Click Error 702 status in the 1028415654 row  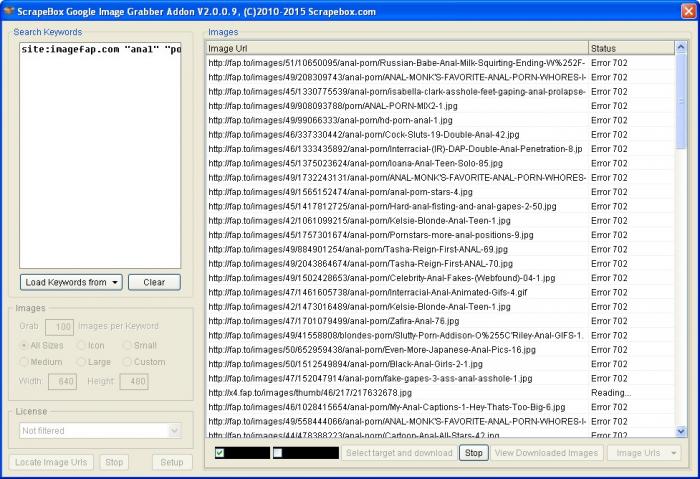[609, 407]
